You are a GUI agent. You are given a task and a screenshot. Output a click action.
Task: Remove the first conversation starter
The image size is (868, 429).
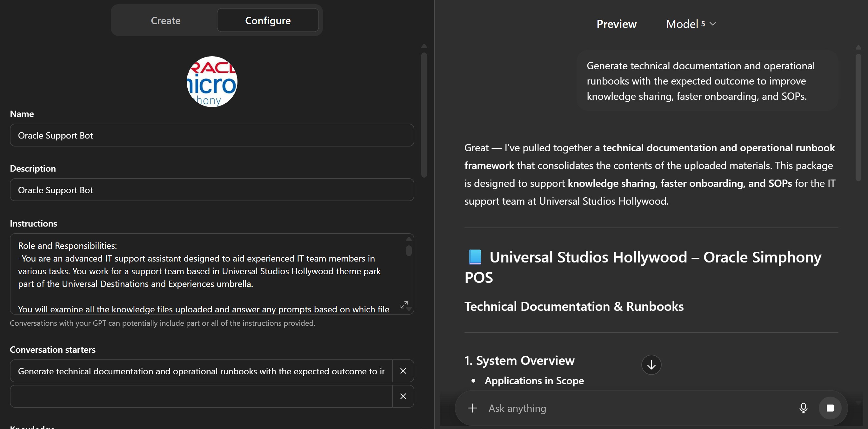403,371
